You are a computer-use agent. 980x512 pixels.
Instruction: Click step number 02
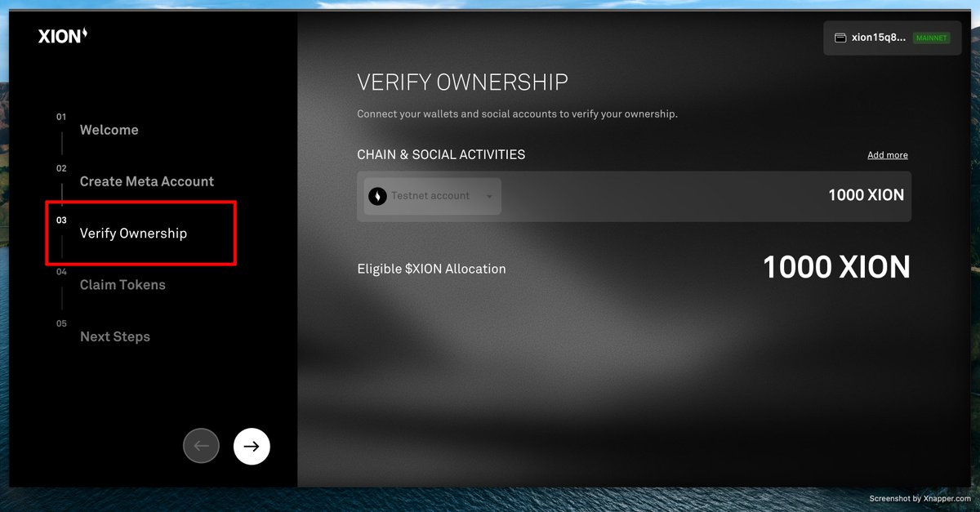pyautogui.click(x=61, y=168)
